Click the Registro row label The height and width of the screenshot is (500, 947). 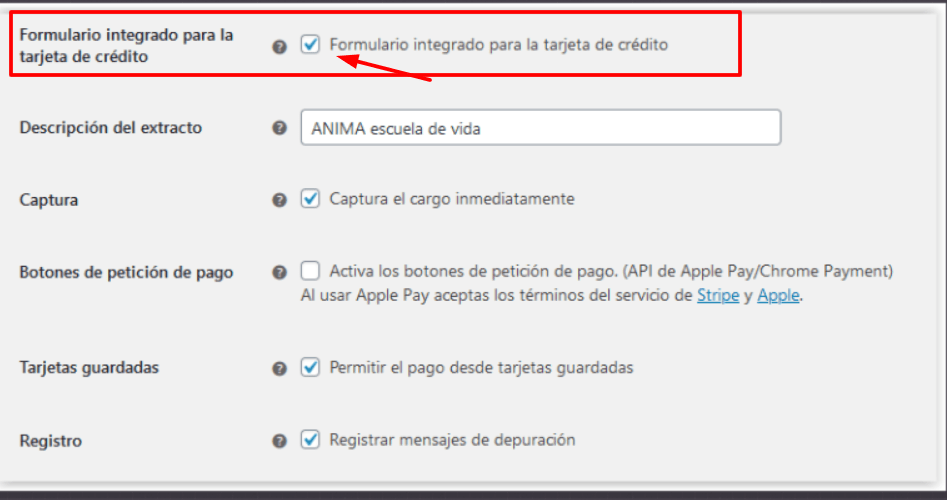pyautogui.click(x=51, y=441)
